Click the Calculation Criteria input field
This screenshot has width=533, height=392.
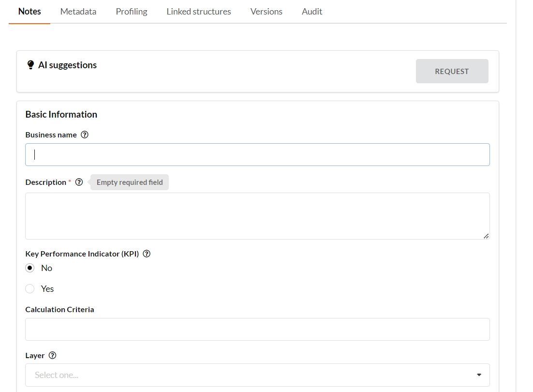point(257,329)
